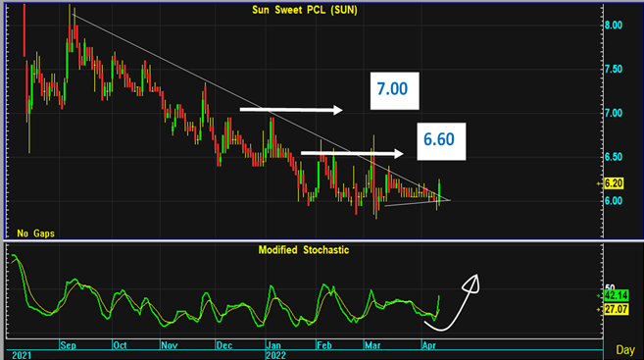Click the latest green candlestick in April
Screen dimensions: 644x360
click(439, 192)
